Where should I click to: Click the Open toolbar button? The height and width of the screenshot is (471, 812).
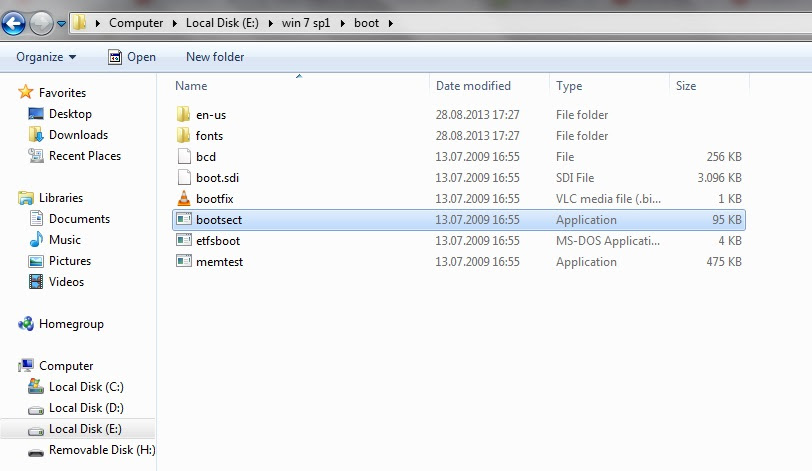coord(132,57)
